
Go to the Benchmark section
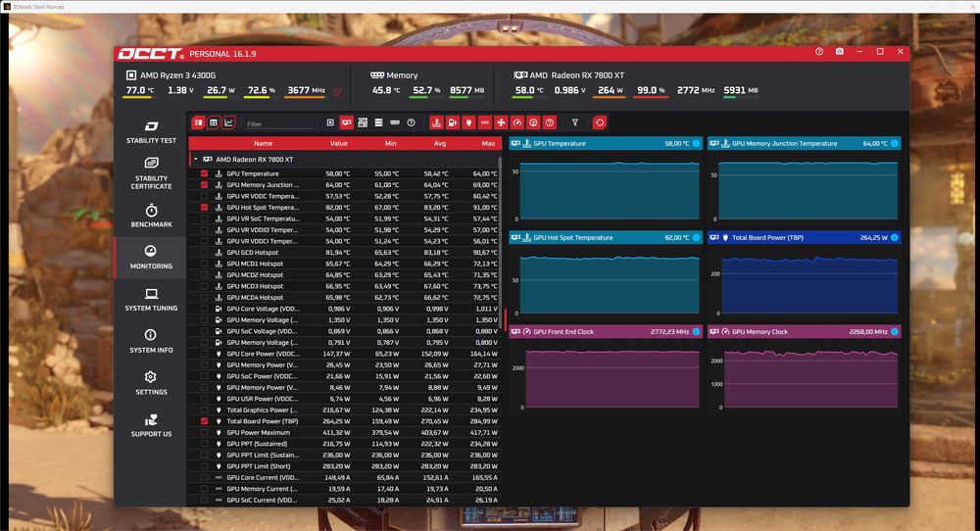tap(151, 216)
